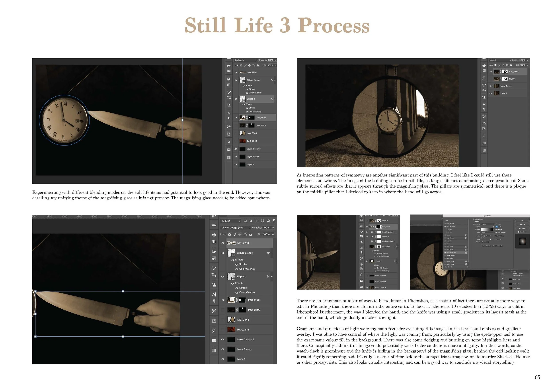Open the Kind filter type dropdown

click(231, 221)
